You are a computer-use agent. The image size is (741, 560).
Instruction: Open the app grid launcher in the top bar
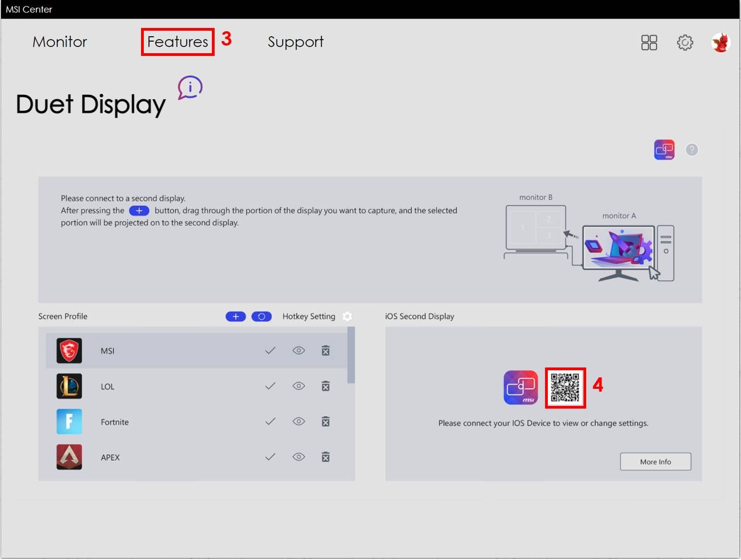649,42
